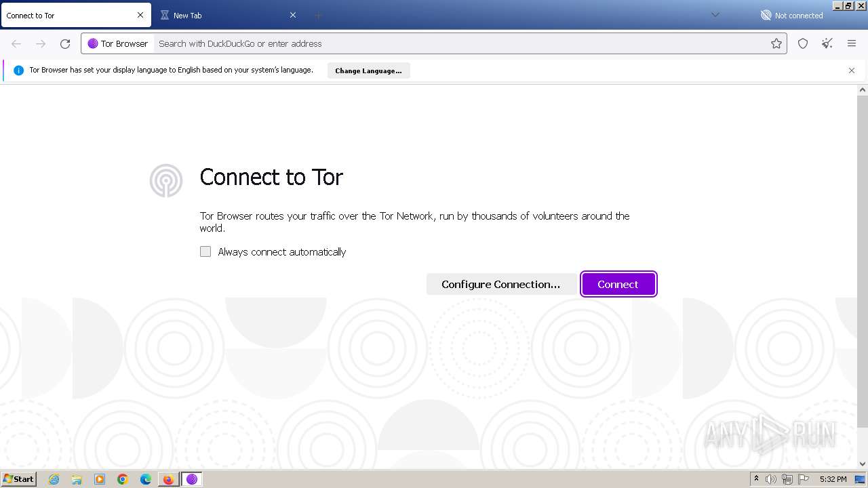This screenshot has width=868, height=488.
Task: Launch Google Chrome from taskbar
Action: tap(123, 479)
